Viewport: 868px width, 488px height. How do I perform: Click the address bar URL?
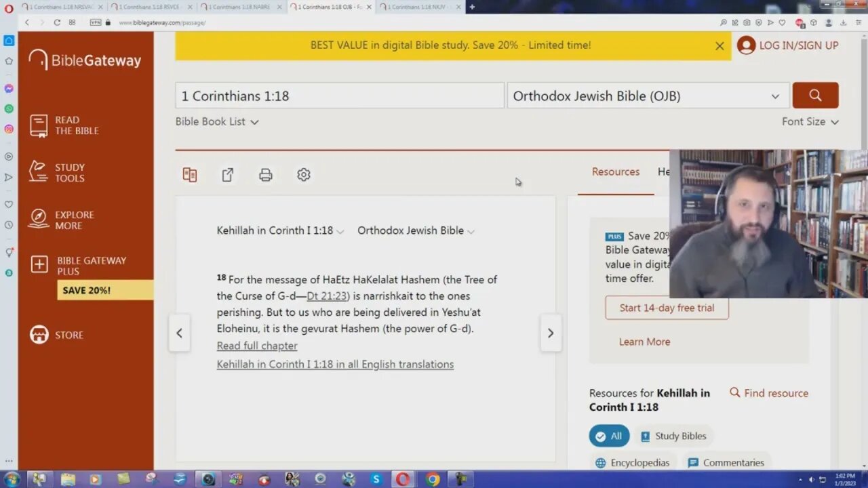tap(162, 22)
